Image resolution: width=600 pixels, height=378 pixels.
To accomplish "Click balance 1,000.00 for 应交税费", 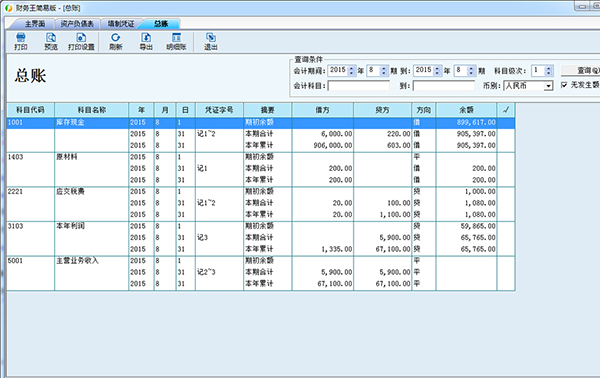I will point(480,191).
